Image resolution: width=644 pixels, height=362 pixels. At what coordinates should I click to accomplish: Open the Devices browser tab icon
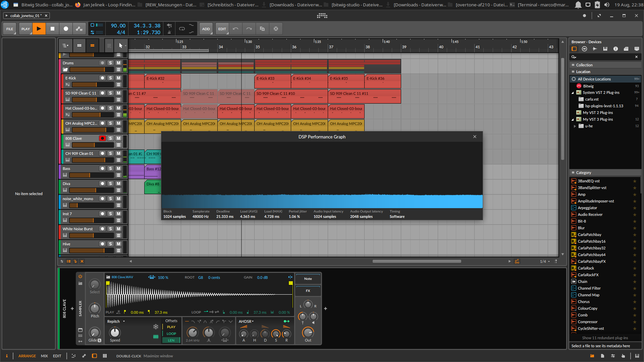click(574, 49)
